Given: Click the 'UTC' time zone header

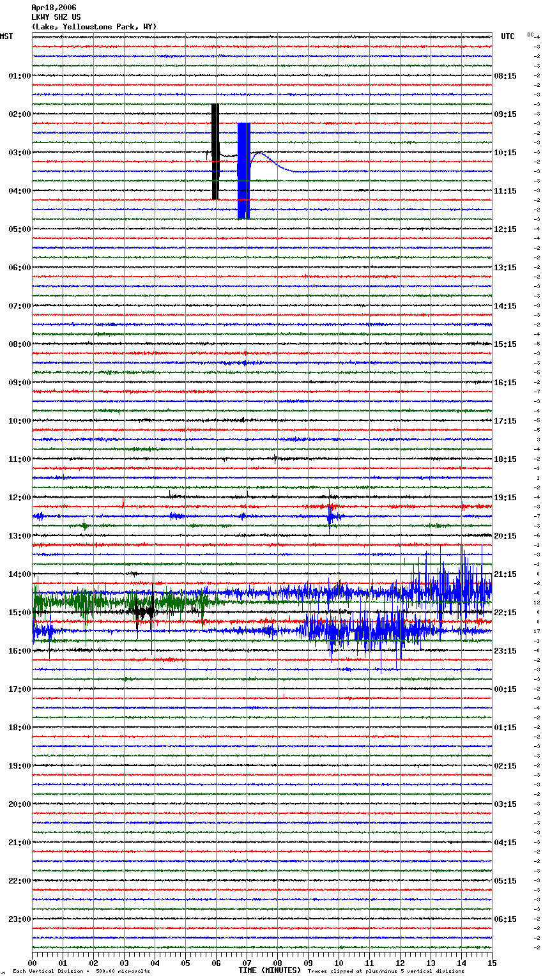Looking at the screenshot, I should pos(508,36).
